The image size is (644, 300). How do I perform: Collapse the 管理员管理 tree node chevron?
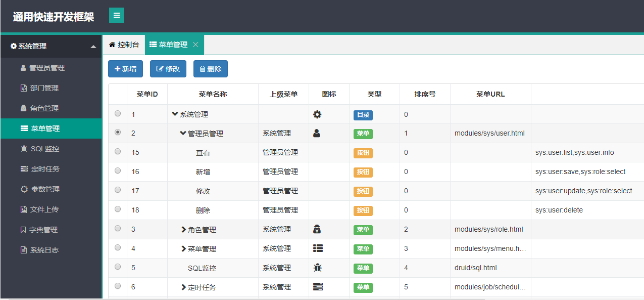tap(183, 134)
